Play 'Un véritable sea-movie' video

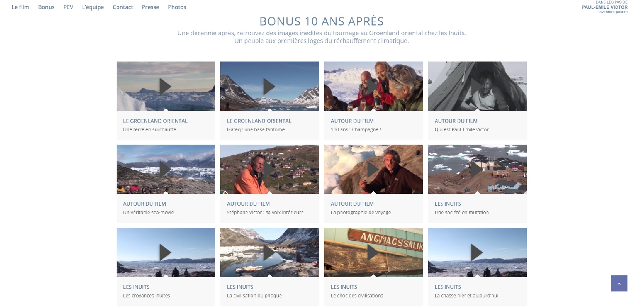(x=165, y=170)
